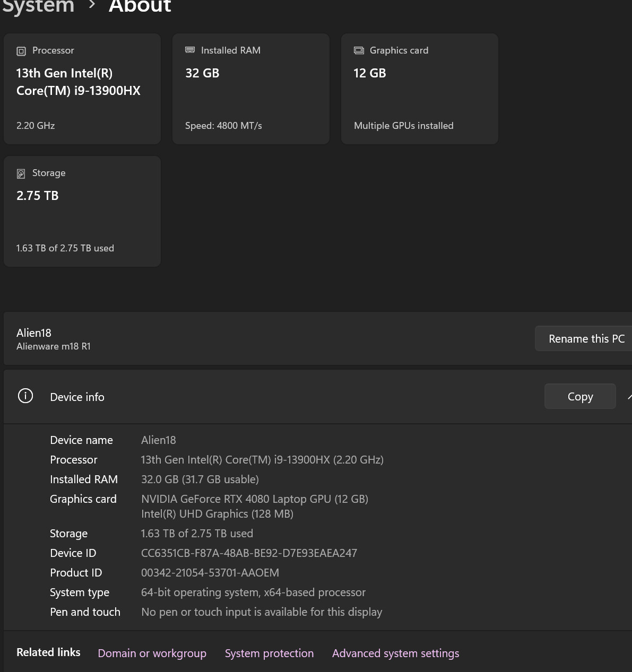Click the System type value text

(x=253, y=592)
